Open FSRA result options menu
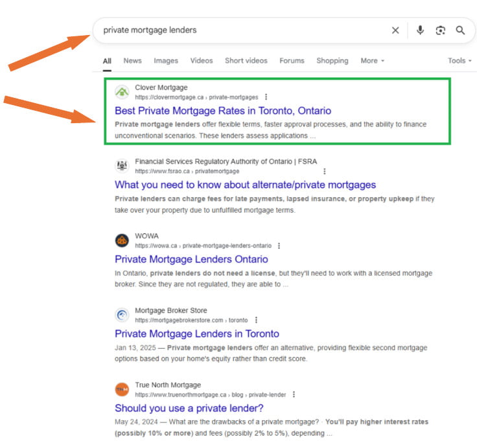This screenshot has width=486, height=448. click(x=325, y=171)
